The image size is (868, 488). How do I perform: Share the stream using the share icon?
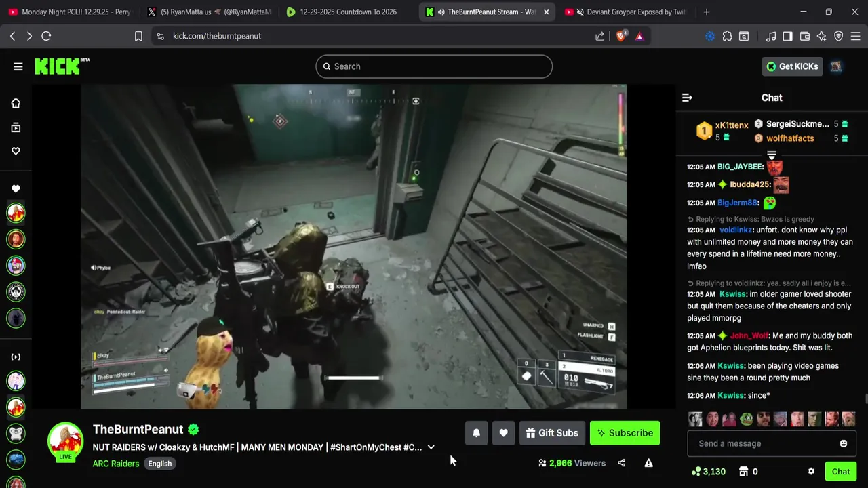[x=621, y=463]
